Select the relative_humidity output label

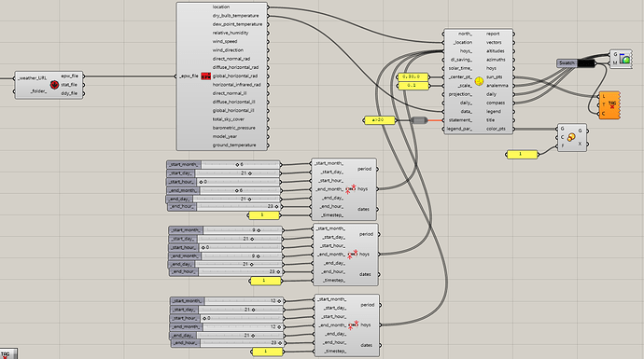[x=231, y=33]
